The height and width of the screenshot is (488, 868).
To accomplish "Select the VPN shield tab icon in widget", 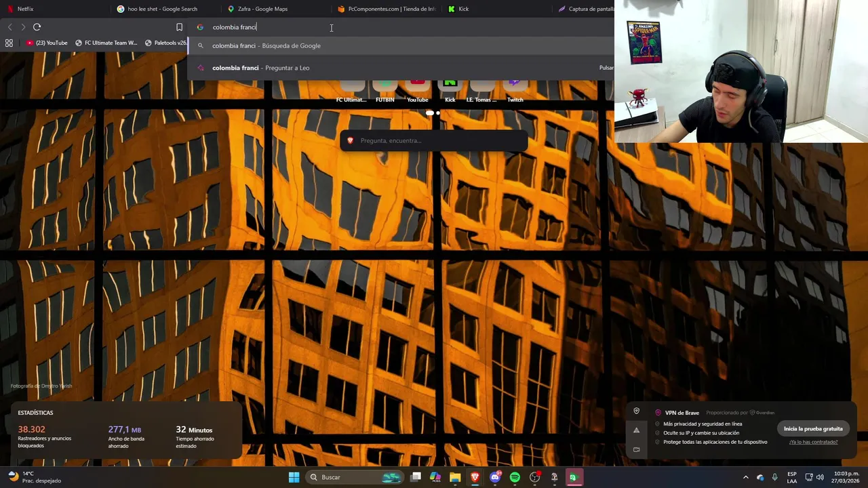I will pos(636,411).
